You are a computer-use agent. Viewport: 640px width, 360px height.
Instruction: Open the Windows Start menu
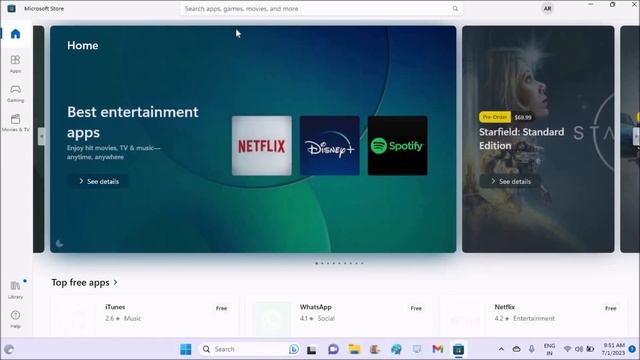point(186,349)
